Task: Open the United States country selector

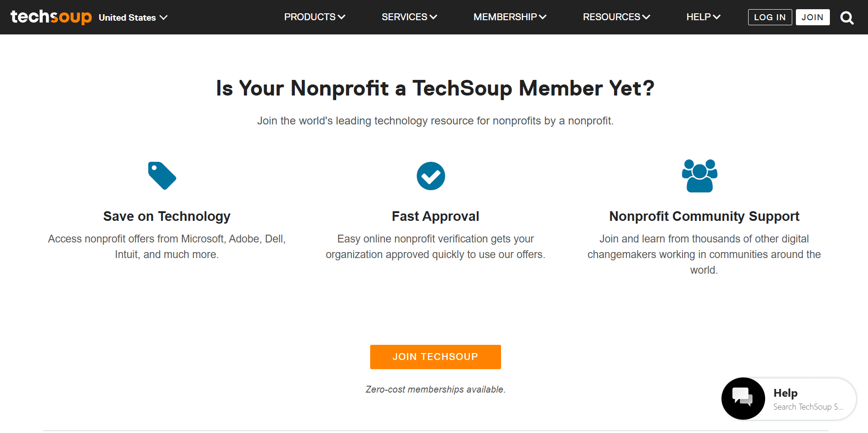Action: point(133,17)
